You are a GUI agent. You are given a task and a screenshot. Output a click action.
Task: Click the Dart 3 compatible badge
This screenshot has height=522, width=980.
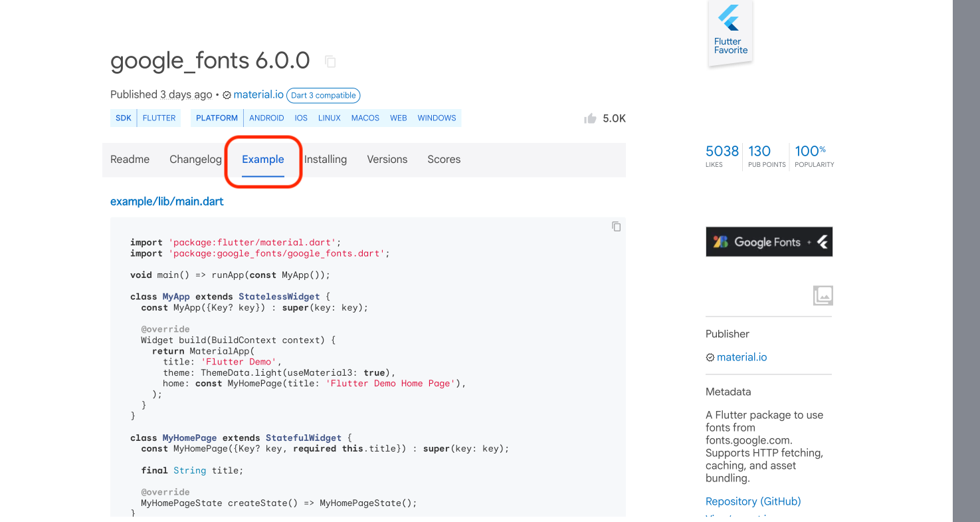pyautogui.click(x=324, y=95)
